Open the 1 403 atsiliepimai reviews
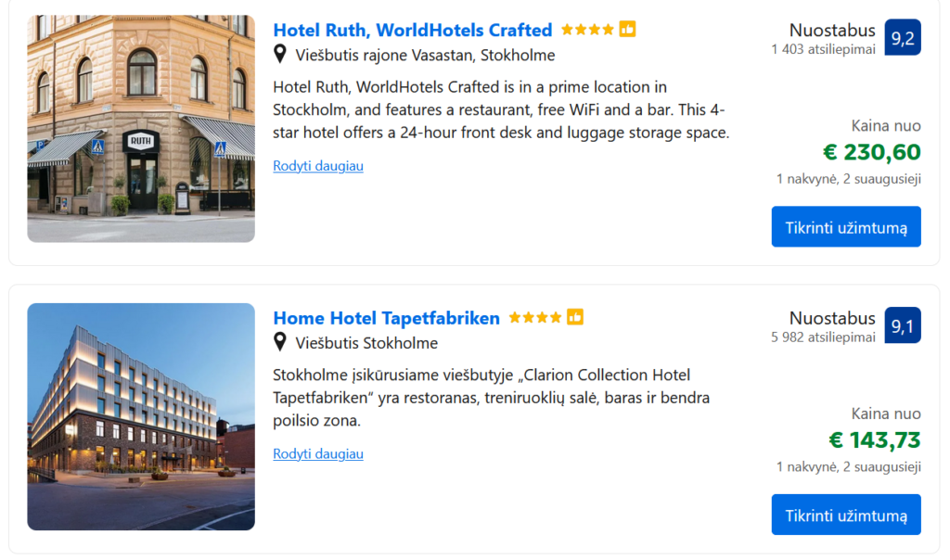The width and height of the screenshot is (950, 560). 823,50
